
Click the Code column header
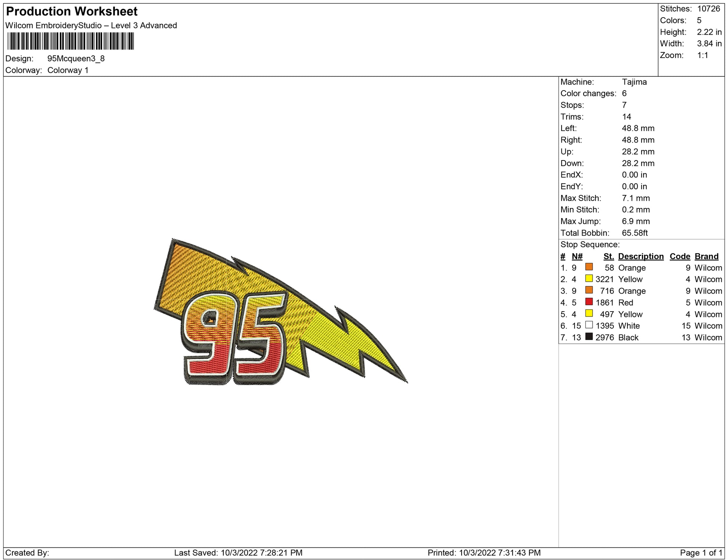[680, 256]
